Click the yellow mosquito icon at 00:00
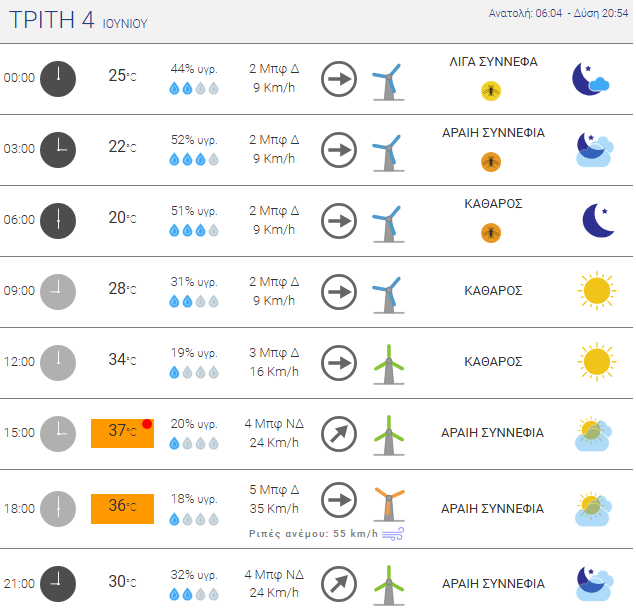 491,91
